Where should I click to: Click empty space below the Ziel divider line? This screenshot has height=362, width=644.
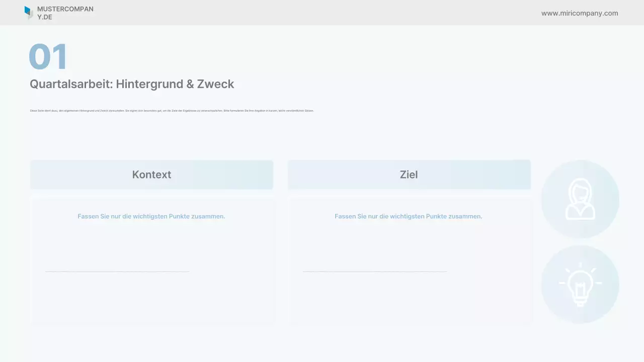[409, 299]
